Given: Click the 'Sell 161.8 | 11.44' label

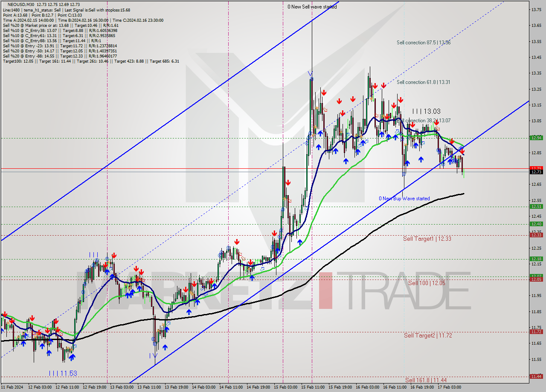Looking at the screenshot, I should point(426,380).
